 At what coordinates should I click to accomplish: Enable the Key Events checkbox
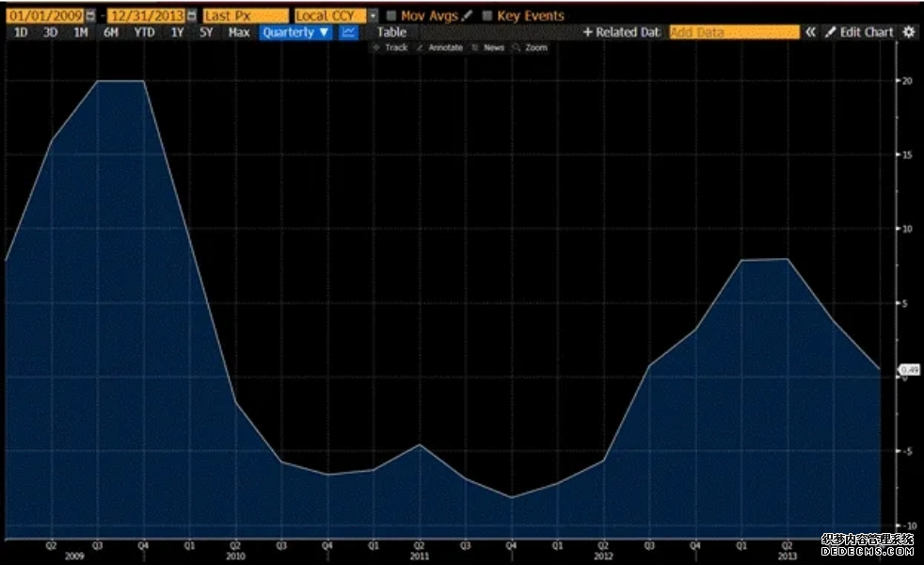pos(486,16)
